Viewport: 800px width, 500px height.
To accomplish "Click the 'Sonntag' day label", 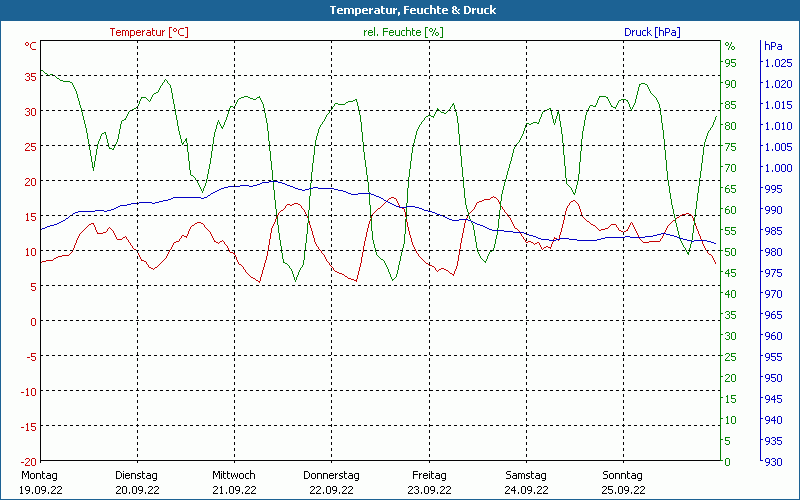I will [x=622, y=476].
